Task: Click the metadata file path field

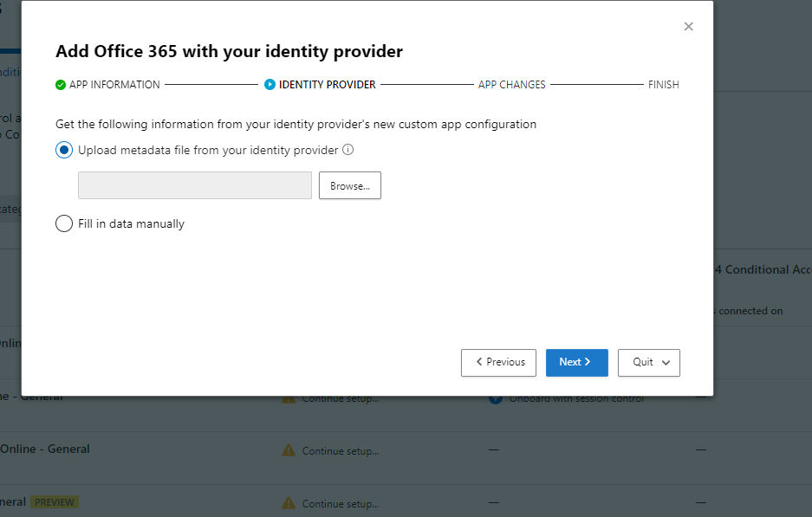Action: click(x=195, y=185)
